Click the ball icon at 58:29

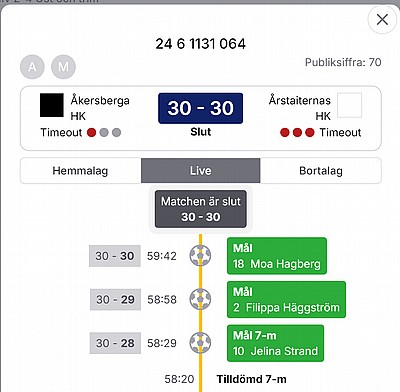point(200,343)
